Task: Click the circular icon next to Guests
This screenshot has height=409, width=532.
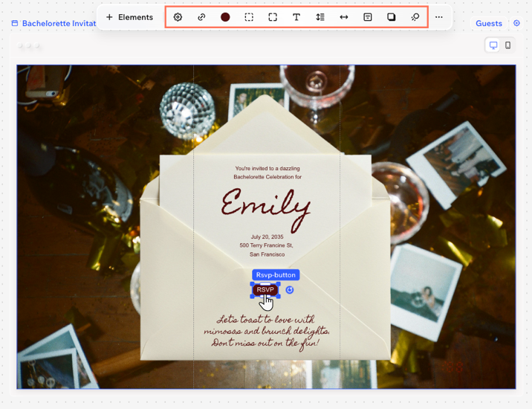Action: coord(516,23)
